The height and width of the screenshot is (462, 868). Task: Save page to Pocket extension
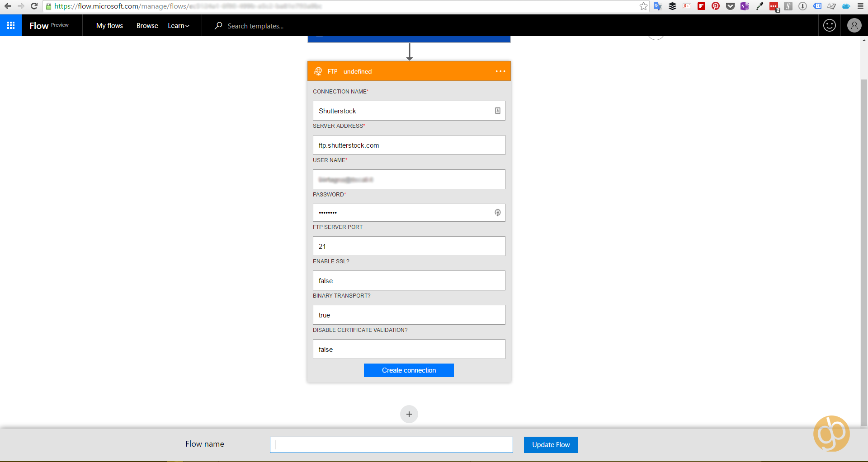click(x=730, y=6)
